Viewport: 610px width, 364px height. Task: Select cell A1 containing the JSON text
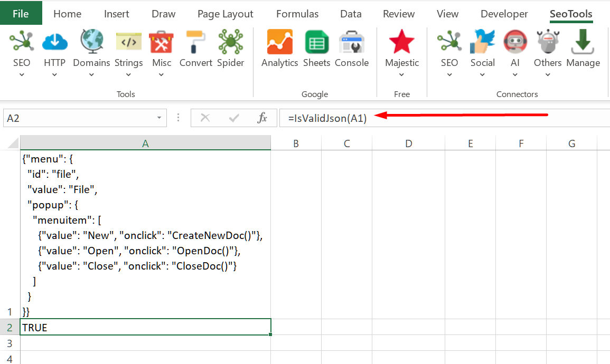[x=145, y=235]
